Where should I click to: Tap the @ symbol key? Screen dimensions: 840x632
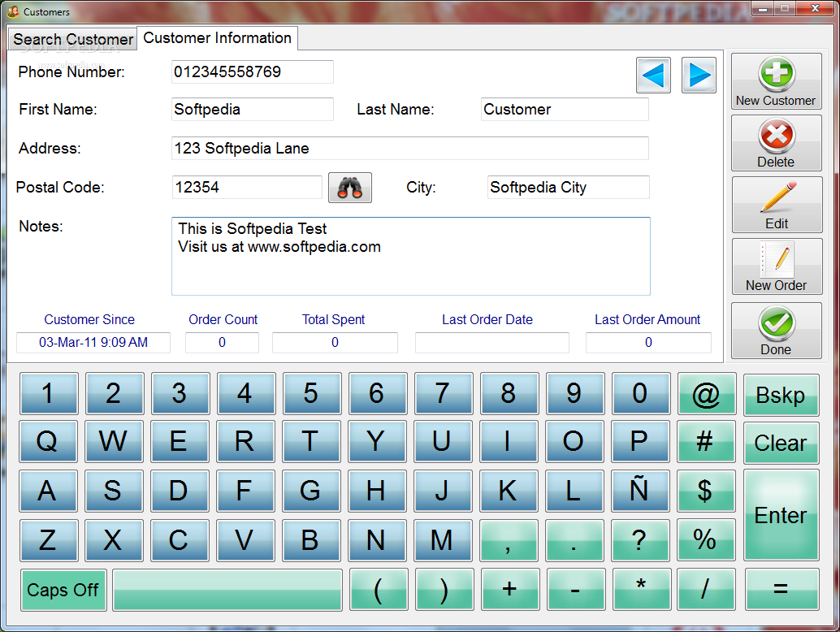click(706, 394)
